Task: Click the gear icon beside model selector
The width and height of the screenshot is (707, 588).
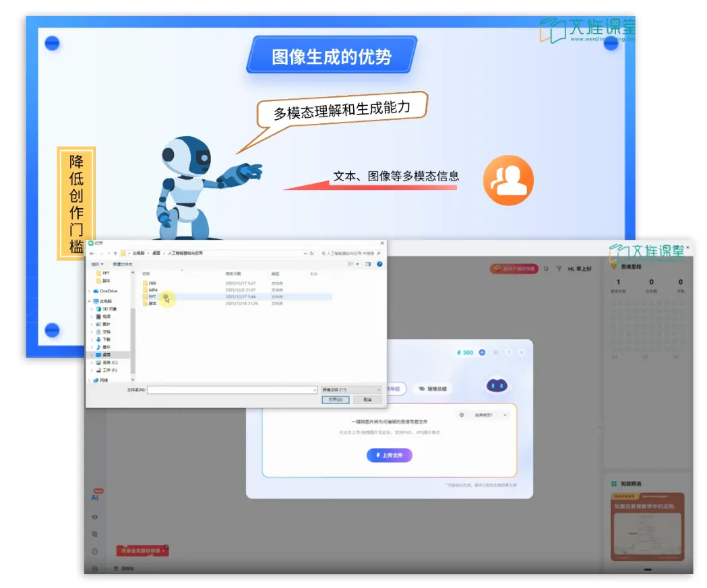Action: [x=461, y=415]
